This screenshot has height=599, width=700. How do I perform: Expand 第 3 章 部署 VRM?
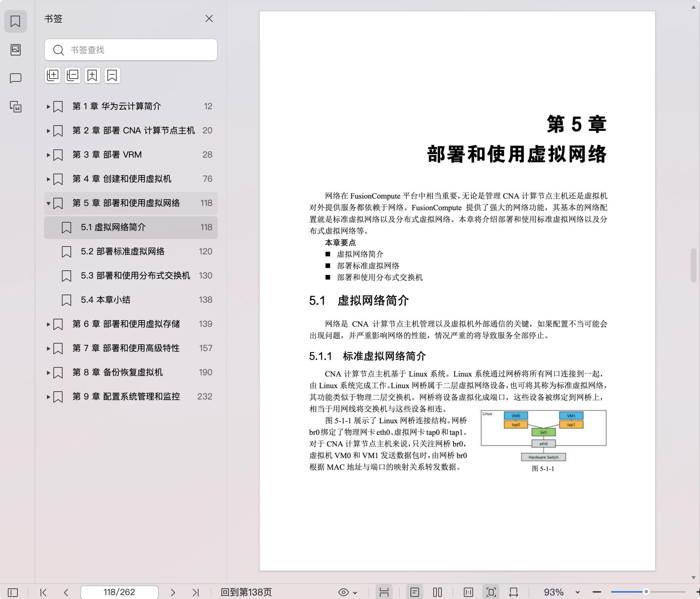click(x=48, y=155)
